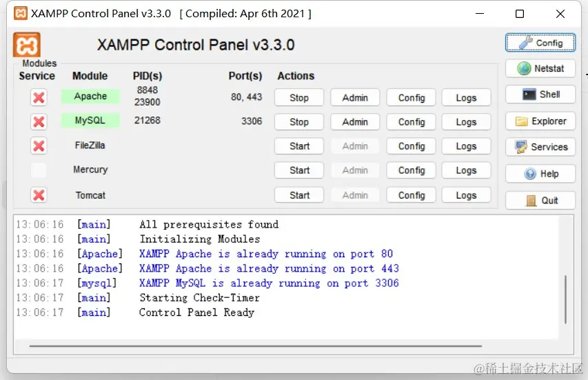Click log 'Apache is already running on port 80'
Viewport: 588px width, 380px height.
266,254
